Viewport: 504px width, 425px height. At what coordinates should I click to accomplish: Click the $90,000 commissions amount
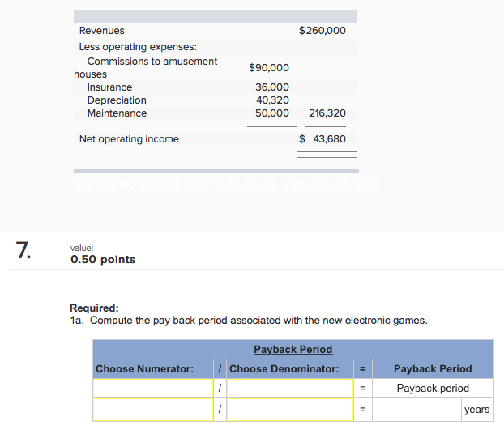click(x=269, y=68)
